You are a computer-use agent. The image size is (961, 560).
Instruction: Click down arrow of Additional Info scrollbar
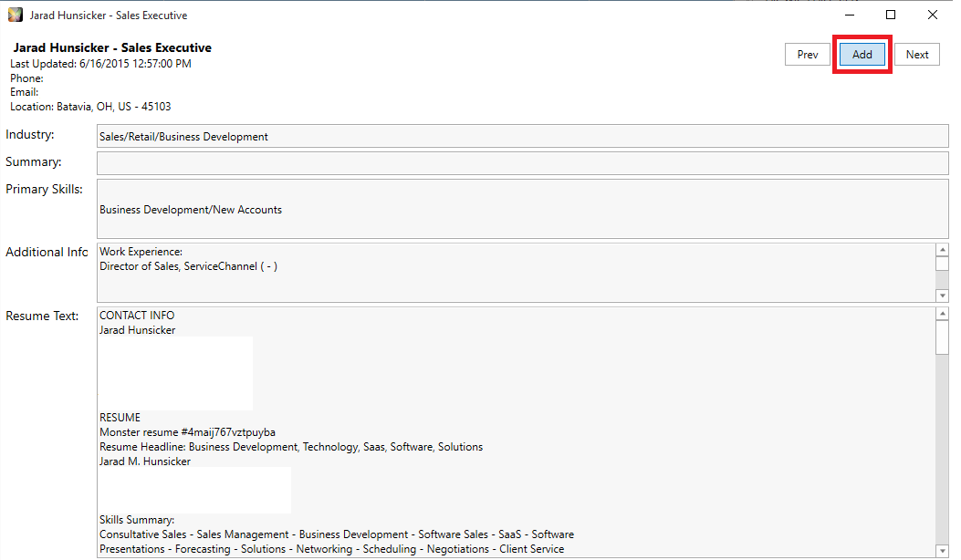point(942,296)
